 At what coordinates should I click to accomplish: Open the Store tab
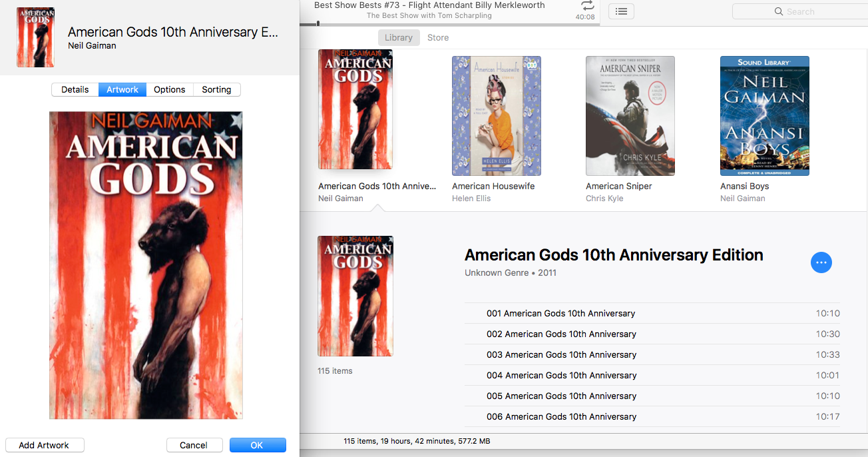click(438, 37)
